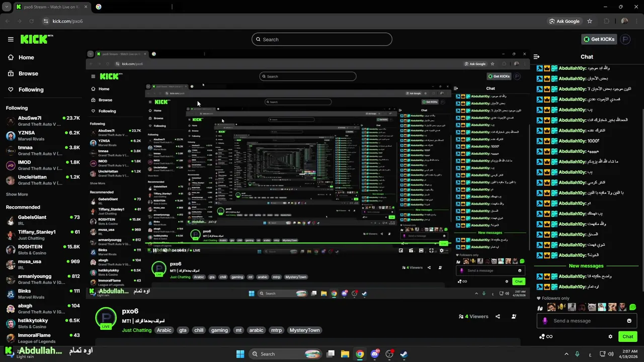This screenshot has width=644, height=362.
Task: Open ROSHTEIN recommended channel
Action: click(x=42, y=250)
